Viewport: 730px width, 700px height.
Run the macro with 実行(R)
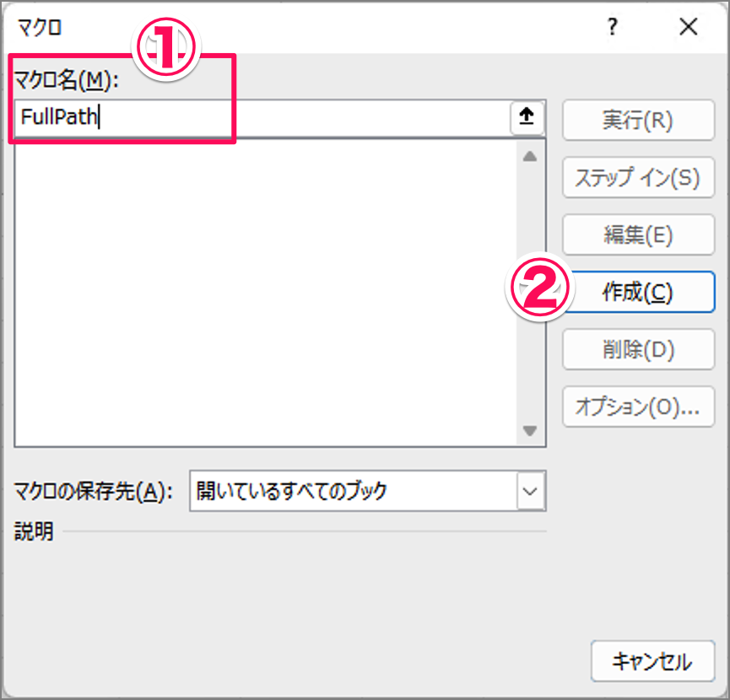[638, 120]
